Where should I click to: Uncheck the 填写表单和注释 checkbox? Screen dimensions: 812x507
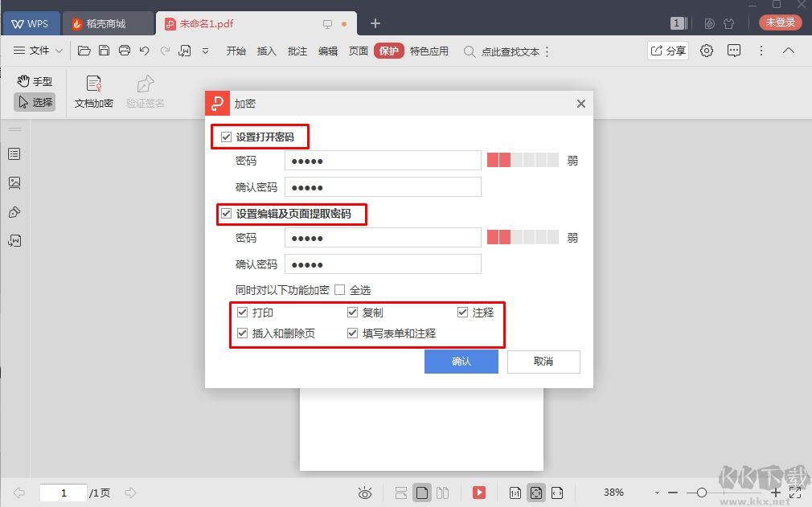coord(353,333)
